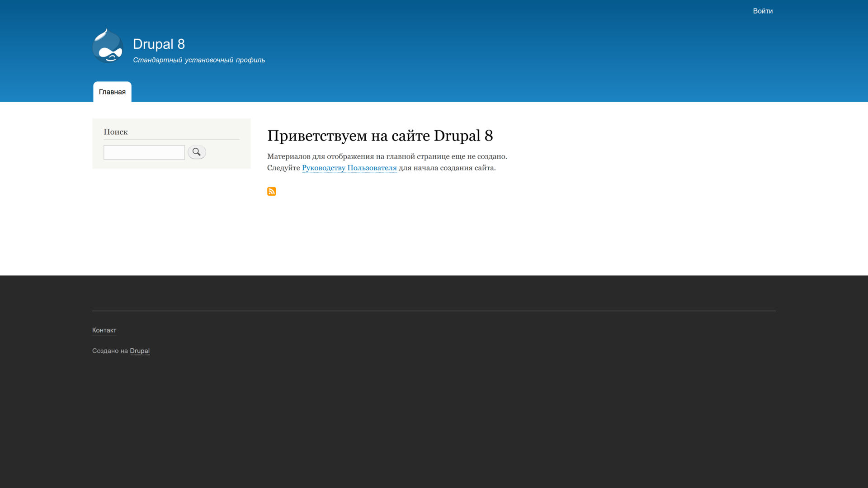Follow the Руководству Пользователя link
The width and height of the screenshot is (868, 488).
point(349,168)
